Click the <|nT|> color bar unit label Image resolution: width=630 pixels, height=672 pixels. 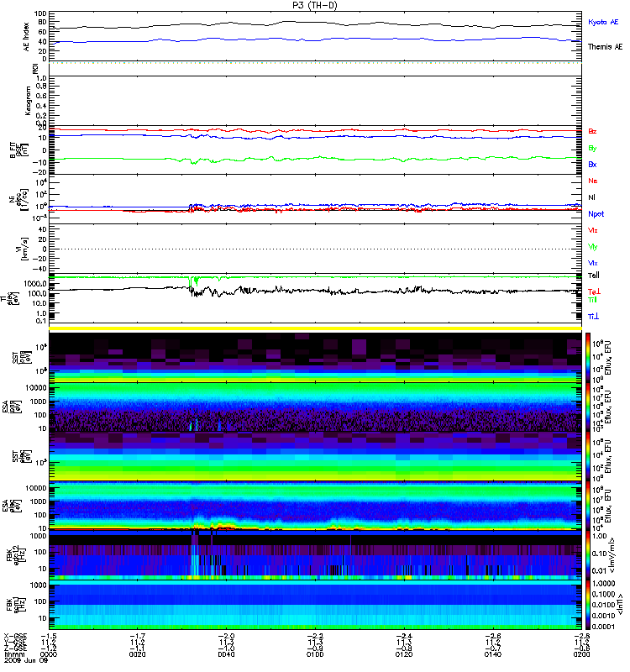click(619, 605)
